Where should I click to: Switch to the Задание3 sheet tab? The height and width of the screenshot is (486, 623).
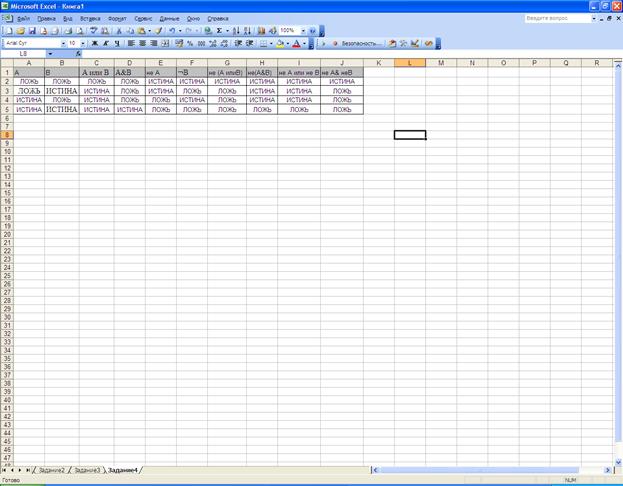coord(87,470)
